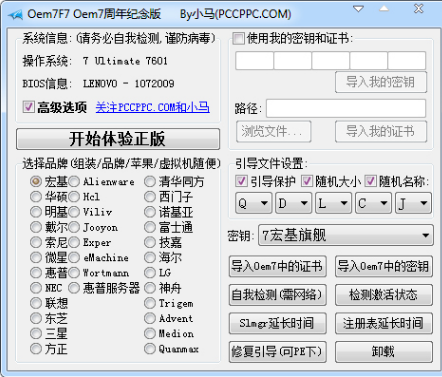The image size is (442, 377).
Task: Select the 微星 radio button
Action: [x=36, y=257]
